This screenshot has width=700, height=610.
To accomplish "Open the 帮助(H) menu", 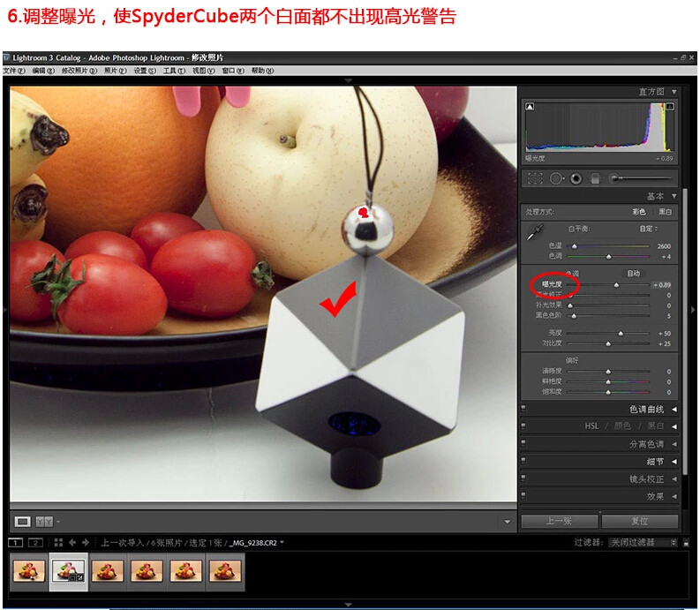I will (x=262, y=71).
